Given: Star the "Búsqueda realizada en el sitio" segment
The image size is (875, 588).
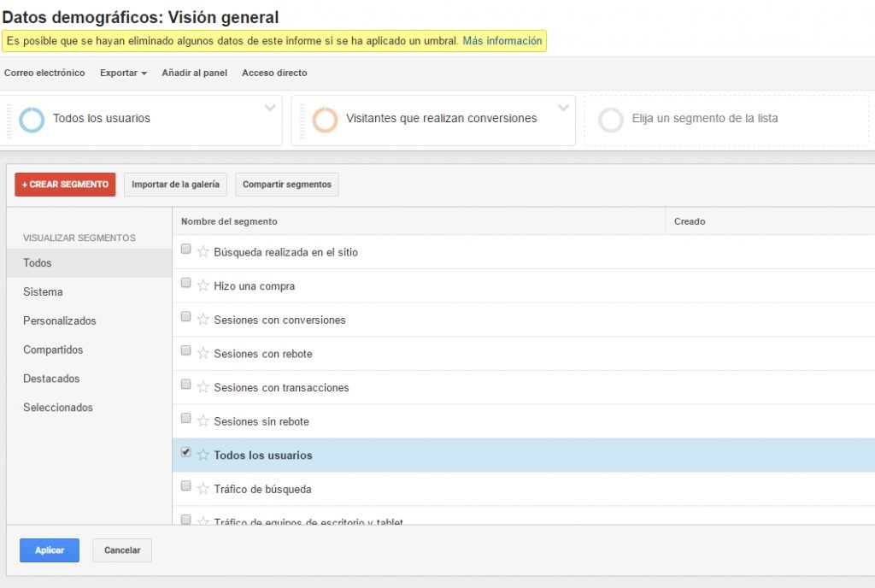Looking at the screenshot, I should [x=203, y=251].
